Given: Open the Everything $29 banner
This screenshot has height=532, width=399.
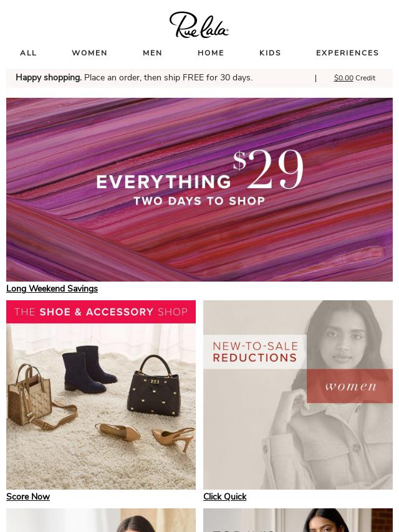Looking at the screenshot, I should point(199,189).
